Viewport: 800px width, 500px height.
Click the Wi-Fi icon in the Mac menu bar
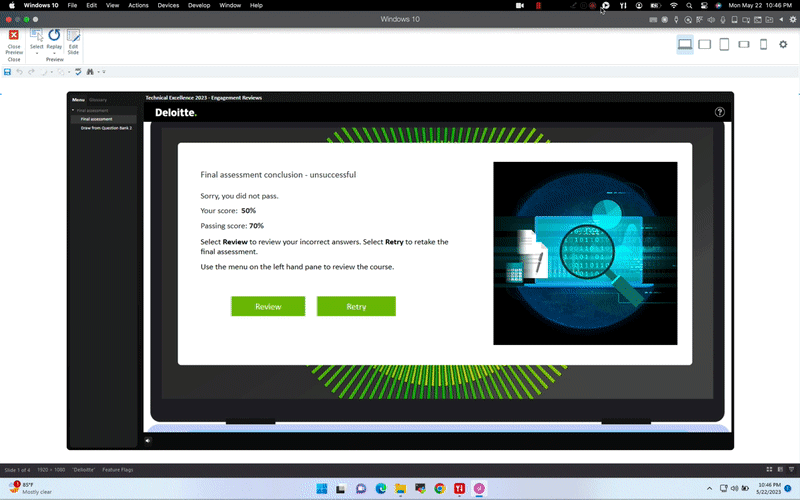pos(673,5)
